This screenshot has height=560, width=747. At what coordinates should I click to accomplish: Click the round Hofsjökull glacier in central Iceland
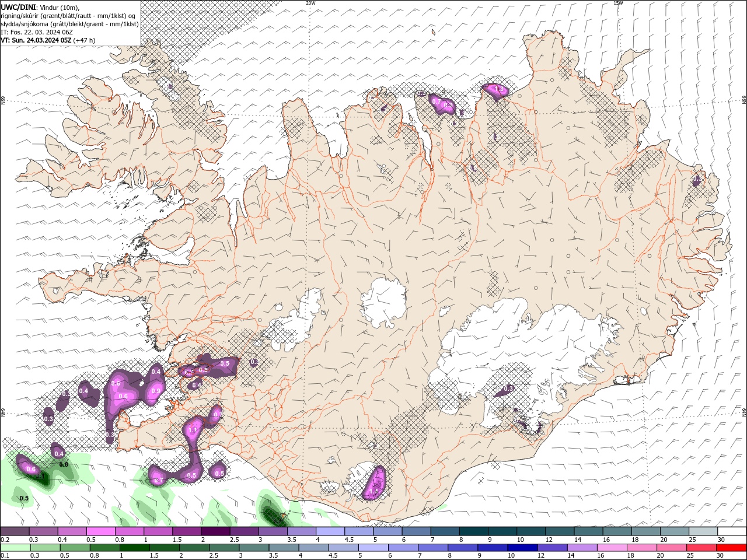pyautogui.click(x=383, y=302)
